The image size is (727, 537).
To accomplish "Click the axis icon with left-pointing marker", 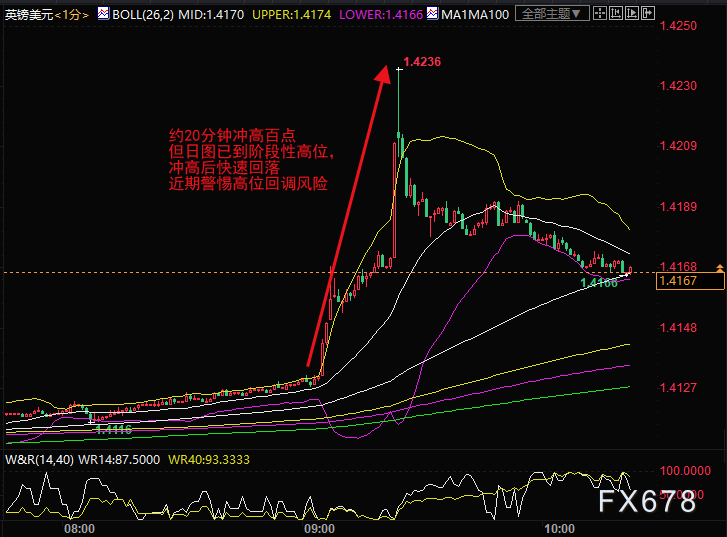I will [616, 14].
